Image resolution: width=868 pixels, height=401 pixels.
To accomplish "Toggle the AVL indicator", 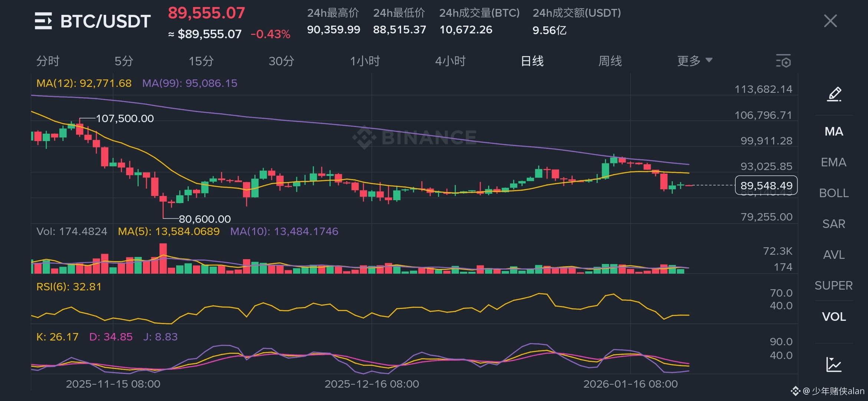I will [834, 255].
